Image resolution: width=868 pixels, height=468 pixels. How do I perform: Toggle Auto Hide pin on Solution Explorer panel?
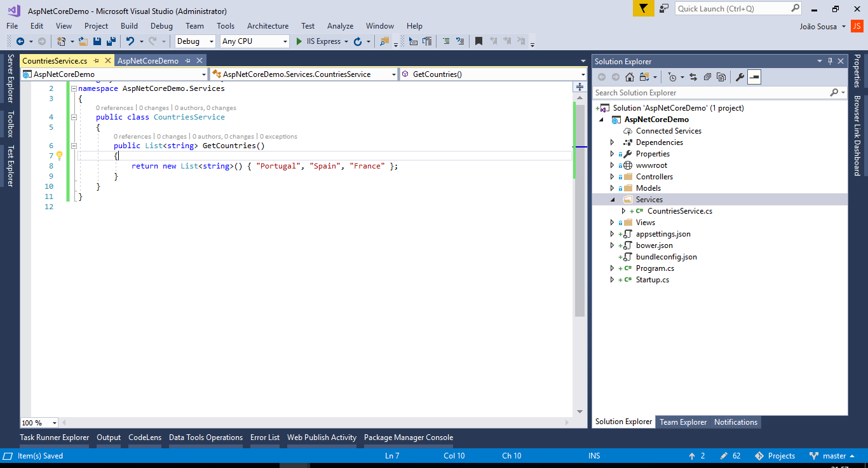click(x=830, y=61)
